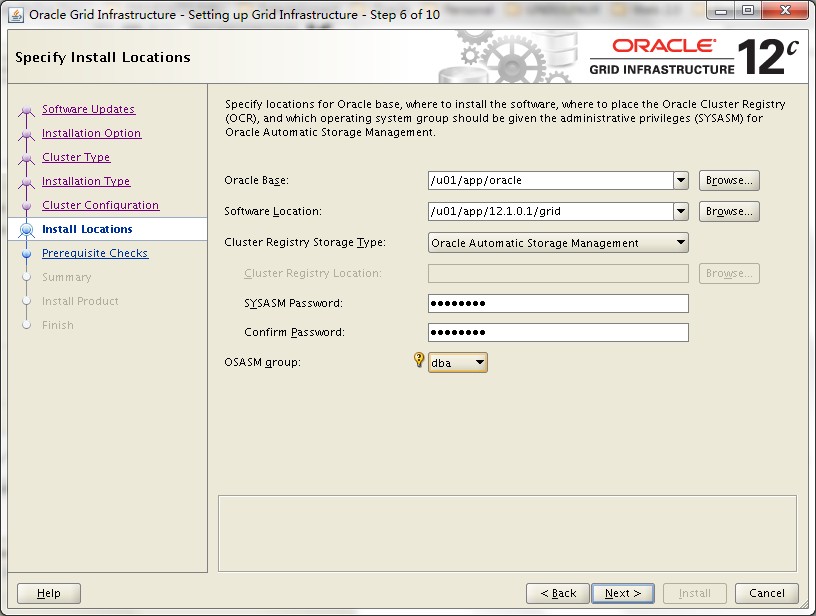Go to Cluster Type step
816x616 pixels.
point(76,157)
